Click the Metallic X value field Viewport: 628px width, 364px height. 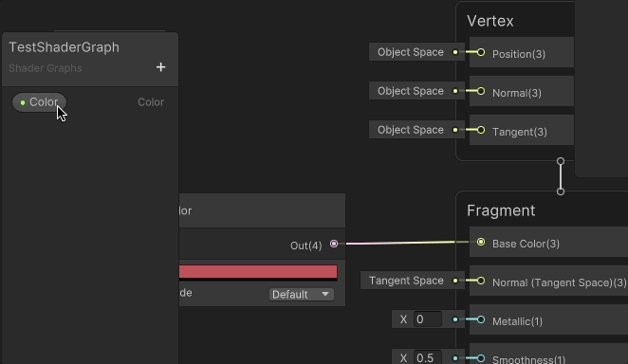pyautogui.click(x=427, y=319)
